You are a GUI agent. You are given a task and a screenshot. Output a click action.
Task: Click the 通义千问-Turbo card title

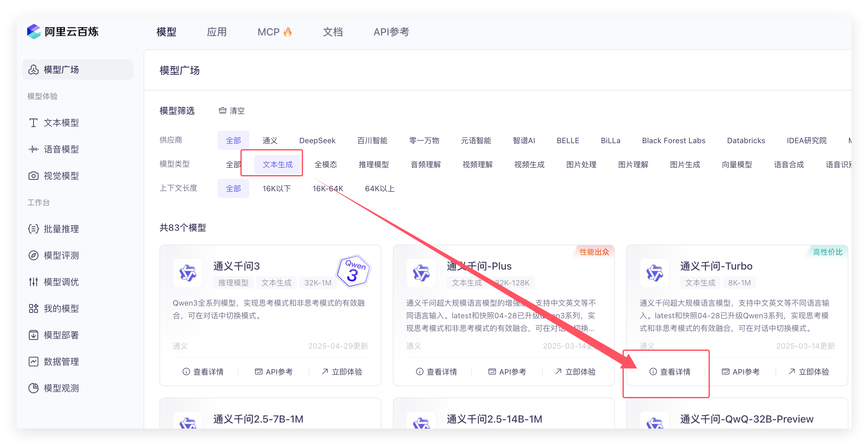pyautogui.click(x=716, y=266)
